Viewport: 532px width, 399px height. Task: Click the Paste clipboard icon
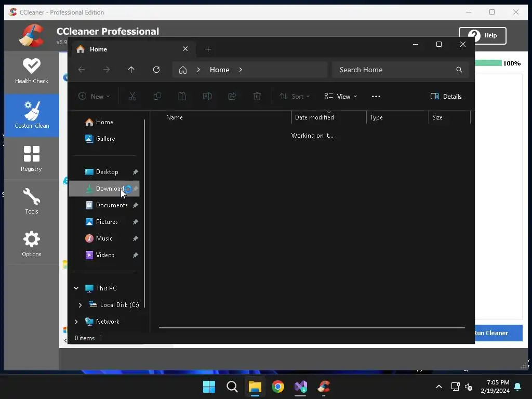click(182, 96)
